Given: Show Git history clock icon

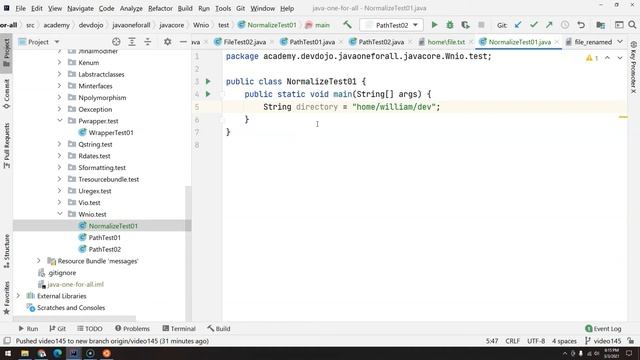Looking at the screenshot, I should [x=565, y=25].
